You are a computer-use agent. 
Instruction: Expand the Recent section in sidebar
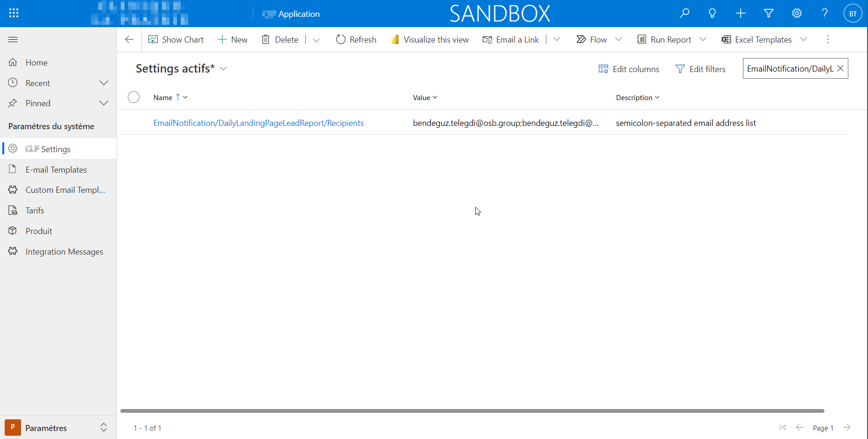click(103, 83)
